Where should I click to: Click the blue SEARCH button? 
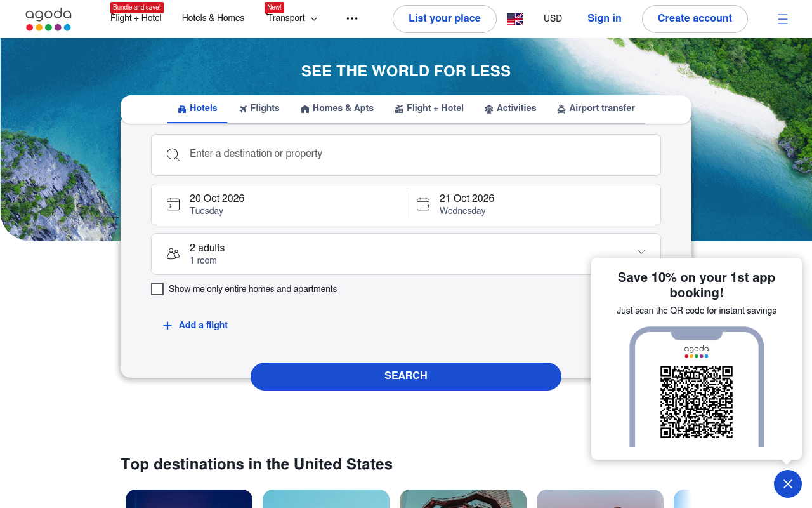pyautogui.click(x=406, y=377)
